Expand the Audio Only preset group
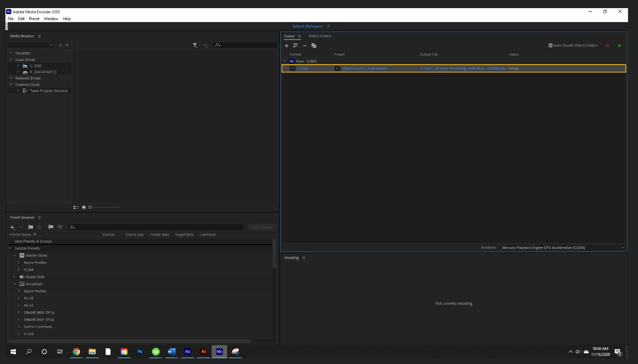Screen dimensions: 638x364 pyautogui.click(x=15, y=277)
